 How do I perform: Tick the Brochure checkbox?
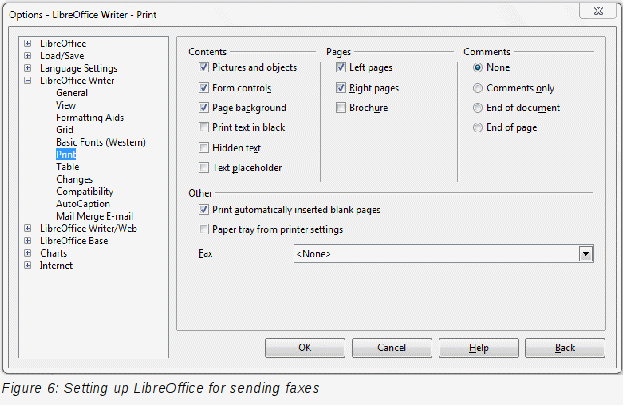click(x=341, y=107)
